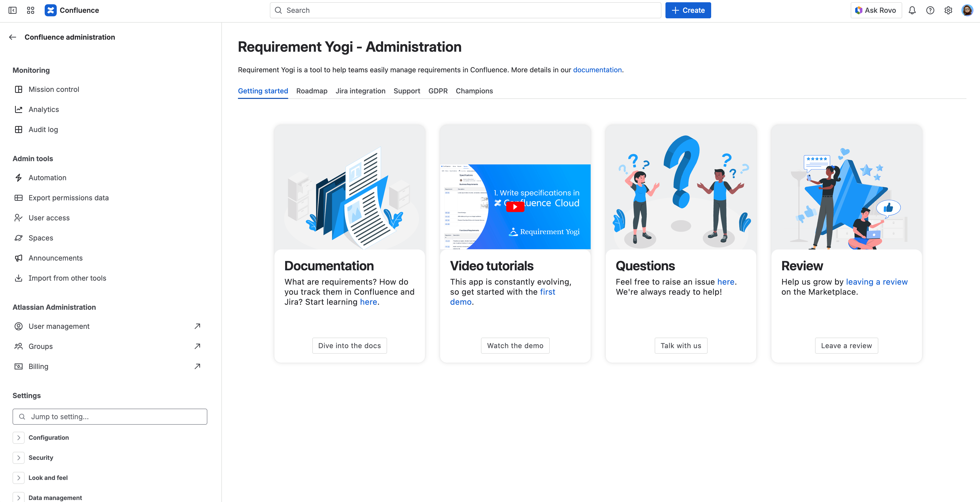
Task: Click the Watch the demo button
Action: tap(515, 345)
